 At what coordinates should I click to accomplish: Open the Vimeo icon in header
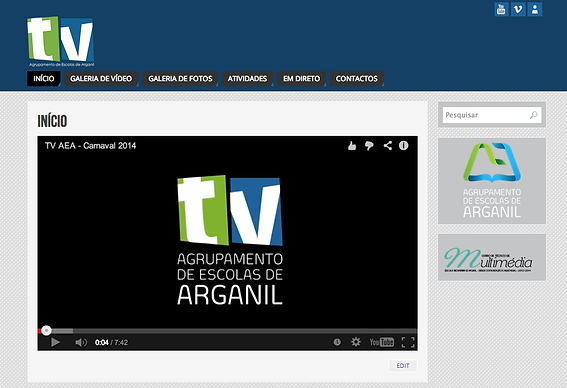[x=518, y=9]
